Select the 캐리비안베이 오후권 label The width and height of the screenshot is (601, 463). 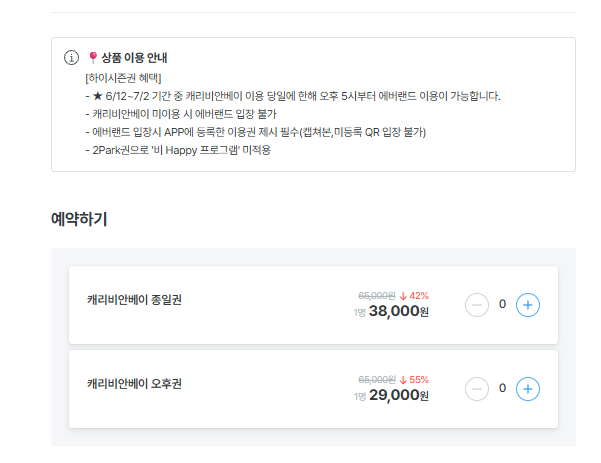pos(134,384)
